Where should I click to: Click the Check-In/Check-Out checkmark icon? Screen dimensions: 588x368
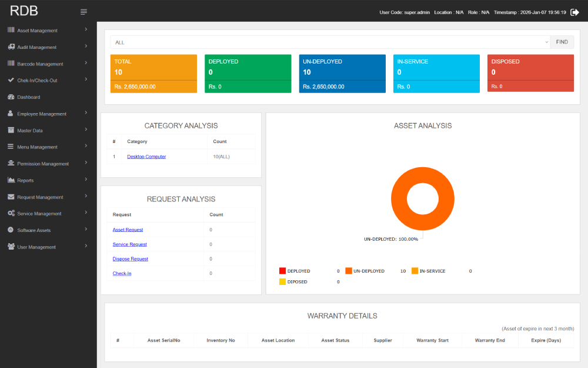pyautogui.click(x=12, y=80)
